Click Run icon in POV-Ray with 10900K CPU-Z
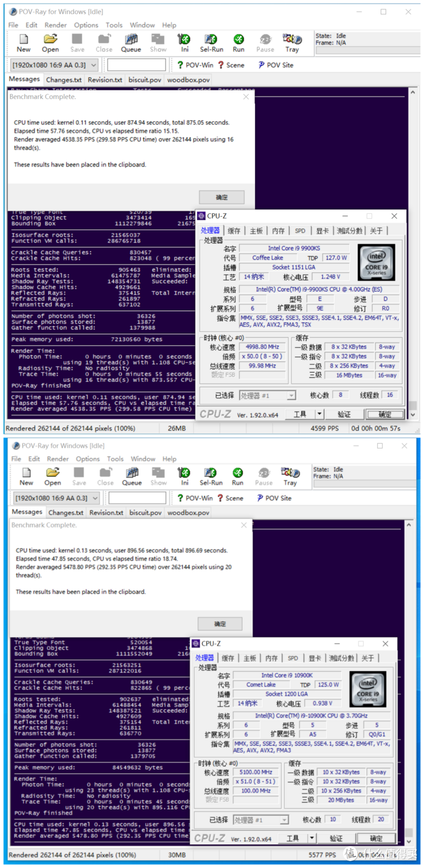 pos(238,477)
